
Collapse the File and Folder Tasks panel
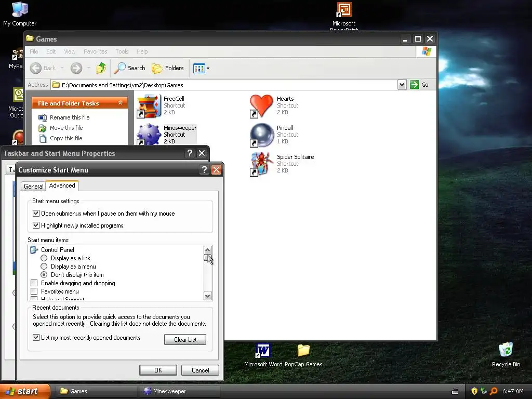coord(120,103)
